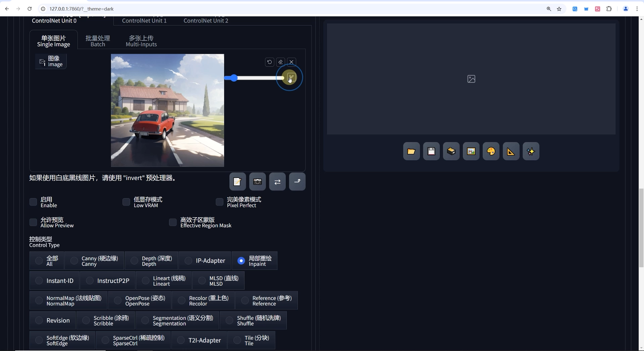
Task: Click the zip archive box icon
Action: pyautogui.click(x=451, y=151)
